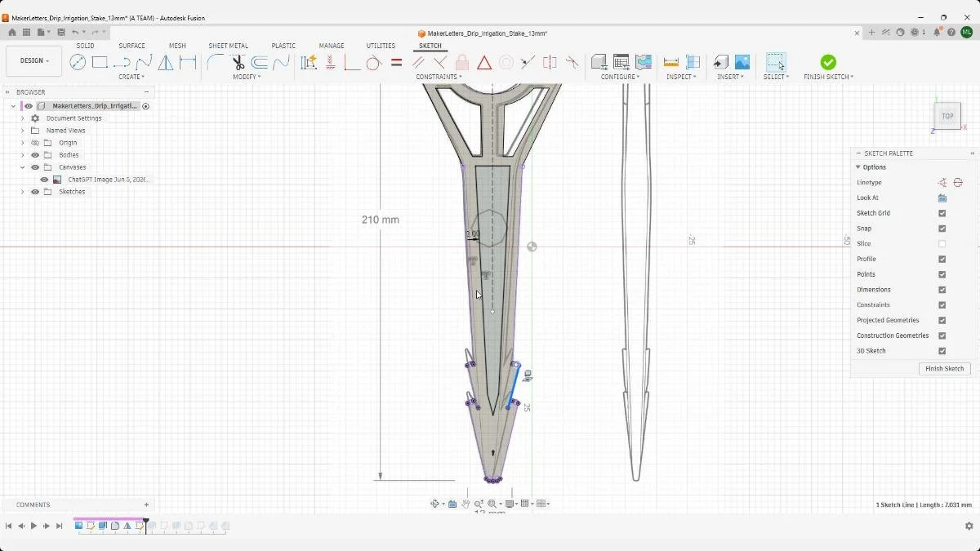980x551 pixels.
Task: Click the Window Select tool icon
Action: pos(776,62)
